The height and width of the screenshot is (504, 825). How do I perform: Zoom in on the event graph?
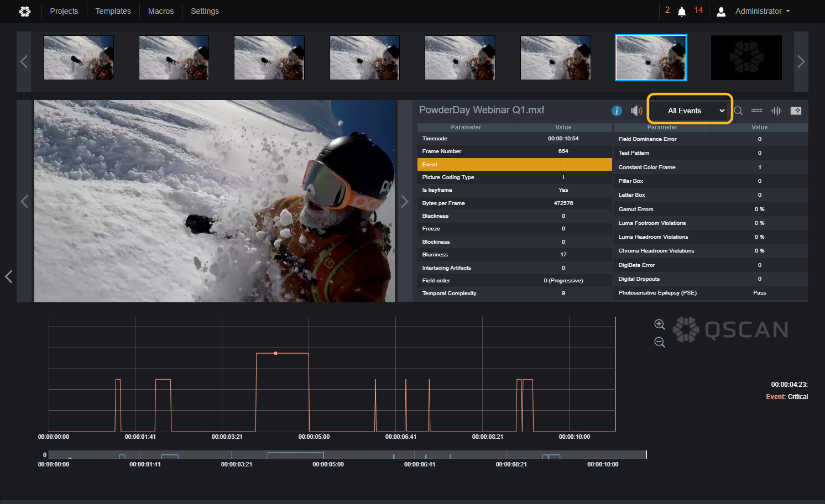(x=660, y=324)
